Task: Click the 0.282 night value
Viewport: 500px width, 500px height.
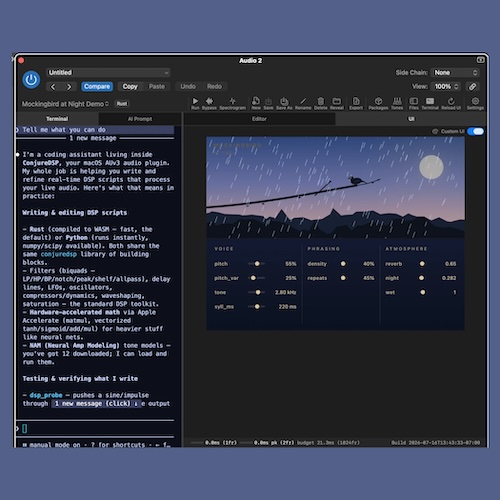Action: [x=449, y=278]
